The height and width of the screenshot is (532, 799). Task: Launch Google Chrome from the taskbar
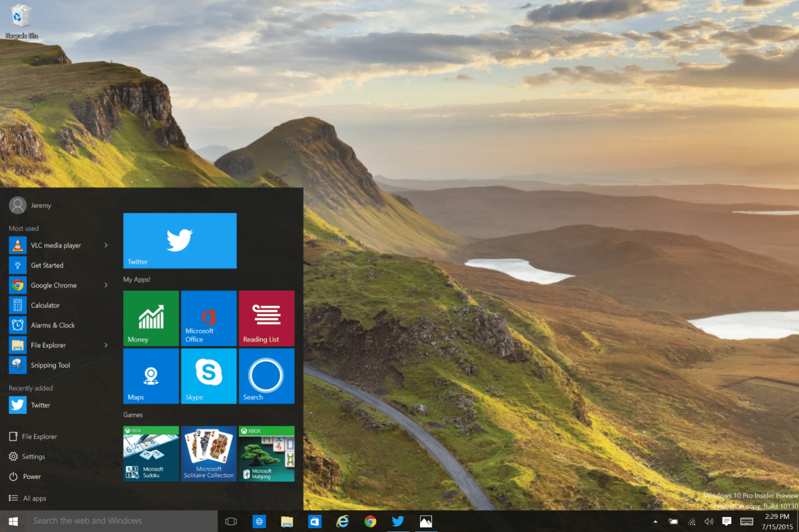click(x=370, y=521)
